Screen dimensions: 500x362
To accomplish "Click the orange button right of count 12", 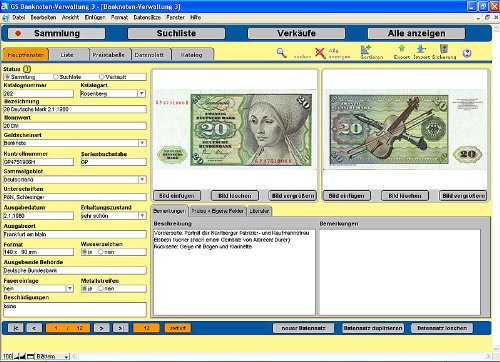I will tap(178, 328).
